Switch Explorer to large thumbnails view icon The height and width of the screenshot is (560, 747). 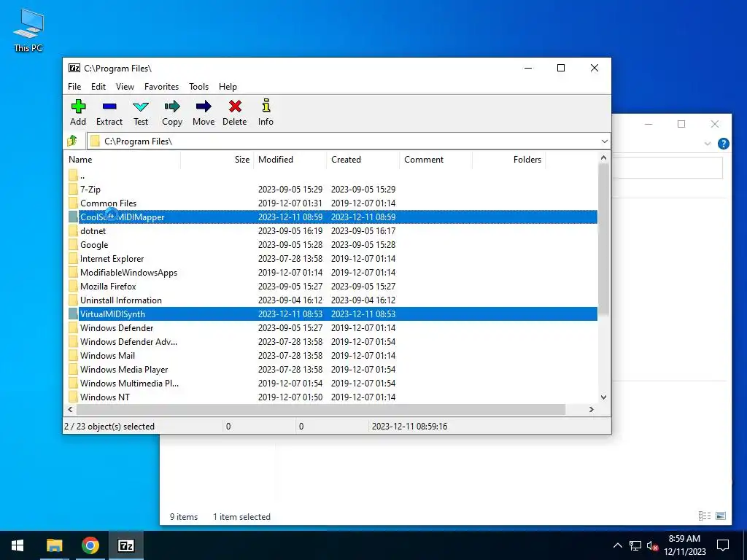721,516
